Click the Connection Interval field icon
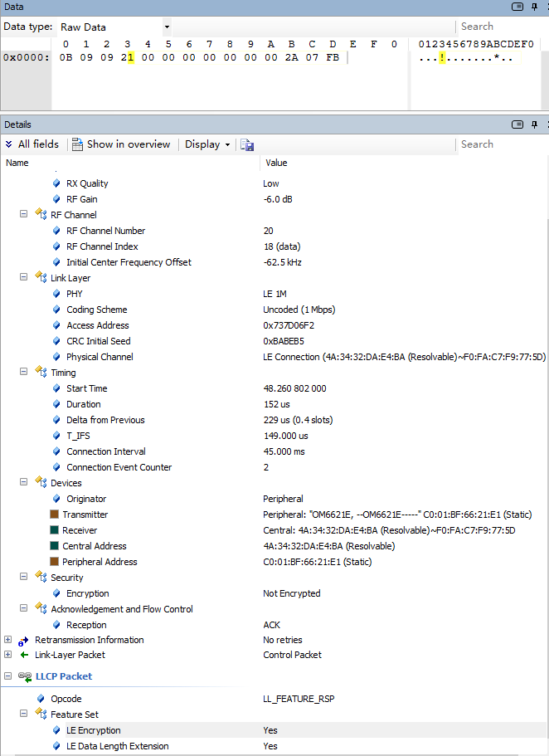The height and width of the screenshot is (756, 549). coord(56,451)
